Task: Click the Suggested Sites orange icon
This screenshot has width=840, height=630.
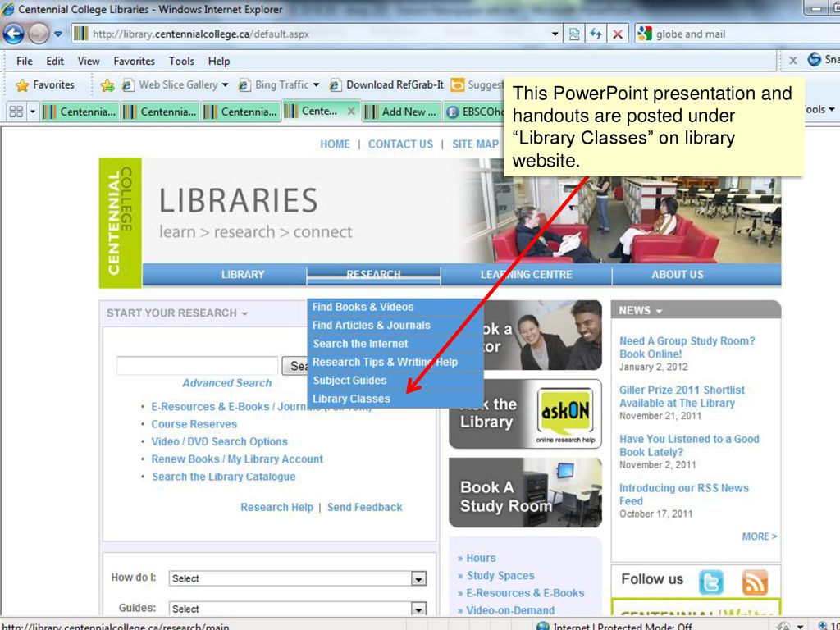Action: (458, 84)
